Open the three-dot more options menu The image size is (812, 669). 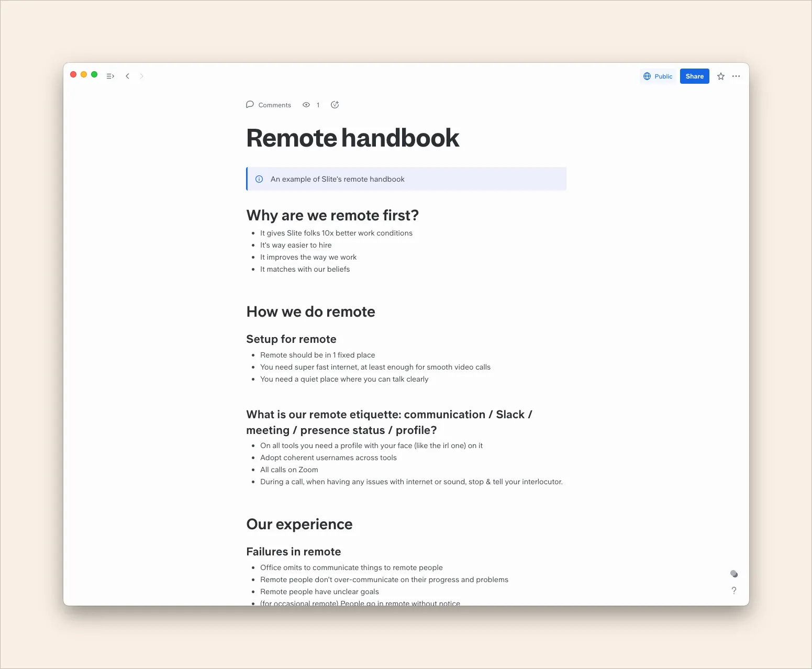[x=736, y=76]
